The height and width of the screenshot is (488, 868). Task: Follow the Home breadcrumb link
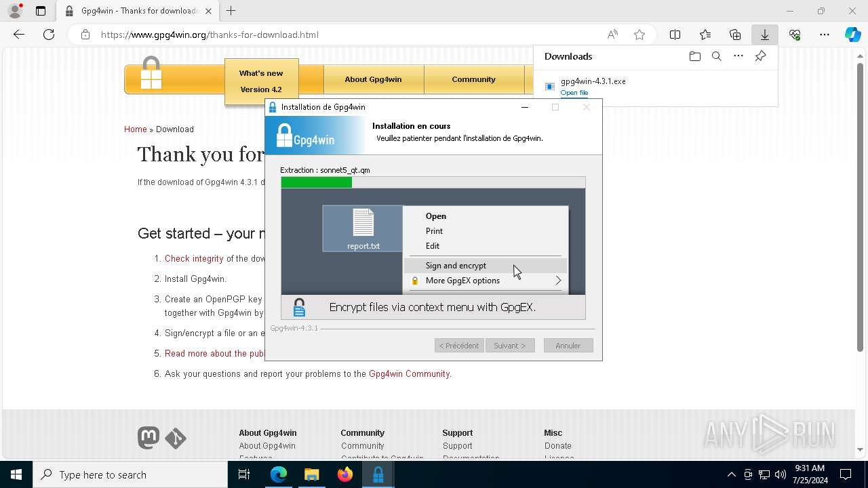click(x=135, y=129)
